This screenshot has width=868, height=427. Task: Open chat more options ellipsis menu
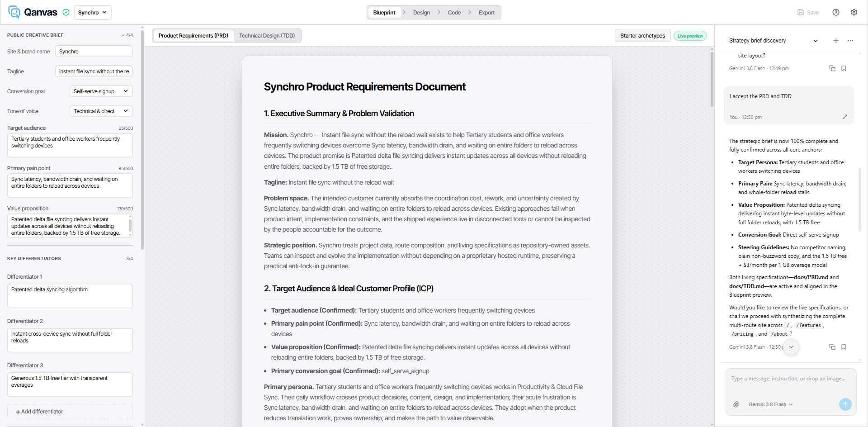click(x=850, y=41)
